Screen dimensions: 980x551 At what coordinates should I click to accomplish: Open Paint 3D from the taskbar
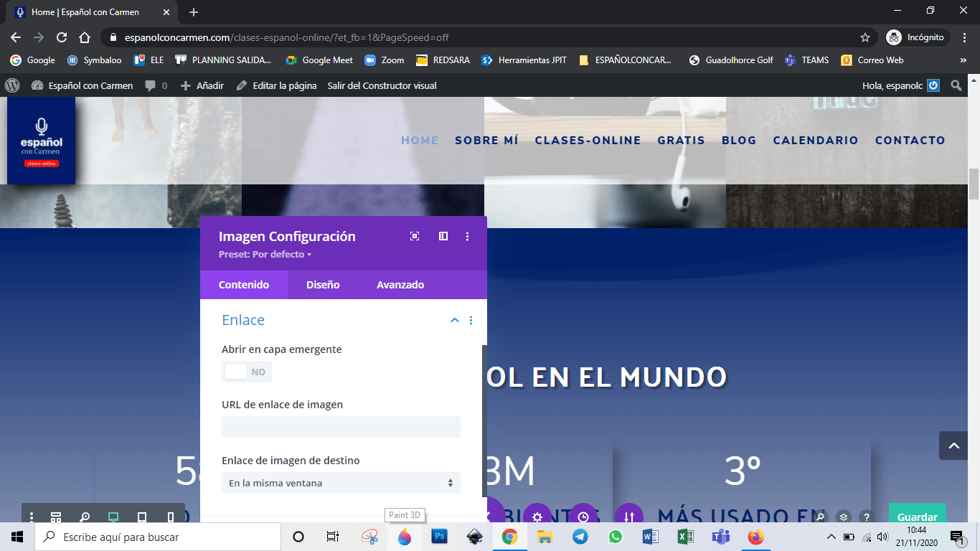point(405,537)
